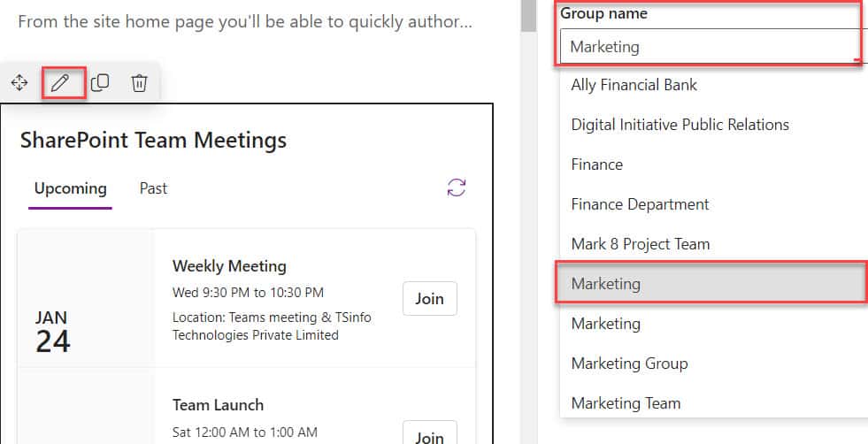
Task: Choose Finance Department from the list
Action: [713, 204]
